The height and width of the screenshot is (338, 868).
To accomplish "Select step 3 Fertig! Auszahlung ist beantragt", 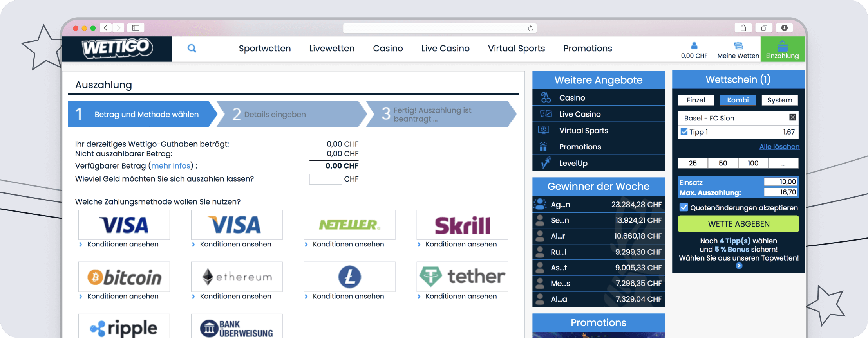I will tap(441, 114).
